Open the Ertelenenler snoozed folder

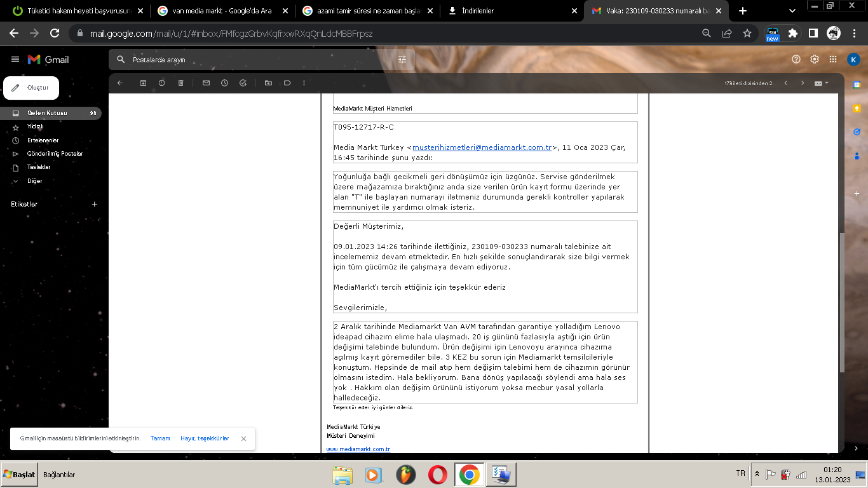tap(51, 140)
